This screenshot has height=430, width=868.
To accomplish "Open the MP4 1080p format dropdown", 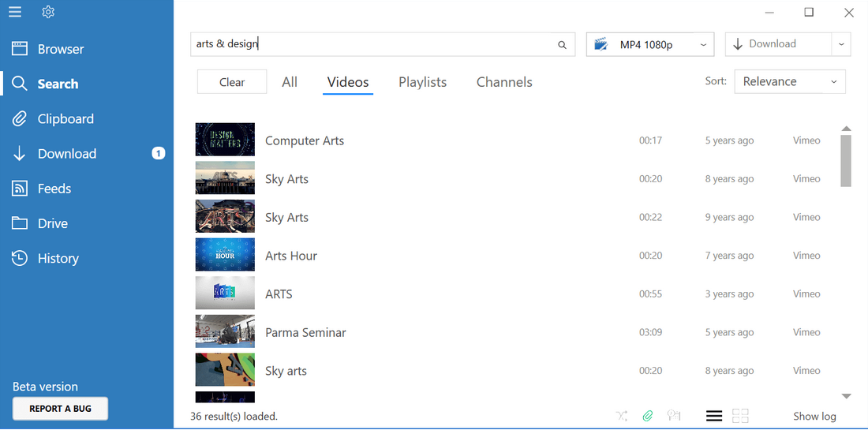I will [650, 44].
